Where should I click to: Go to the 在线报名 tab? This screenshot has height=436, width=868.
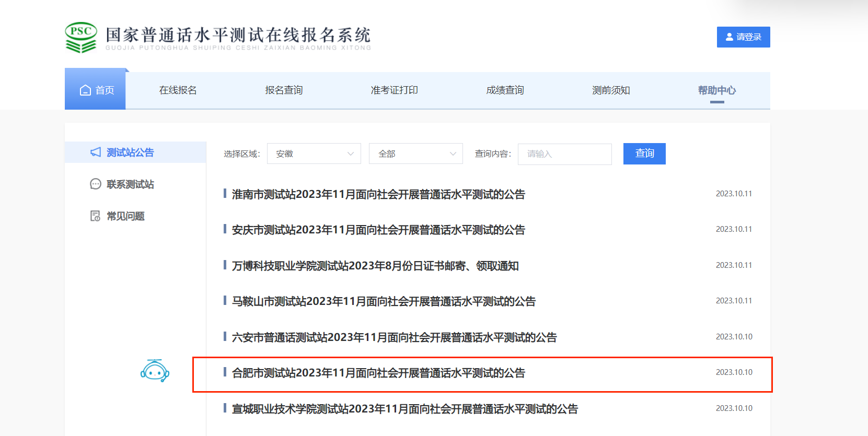178,90
